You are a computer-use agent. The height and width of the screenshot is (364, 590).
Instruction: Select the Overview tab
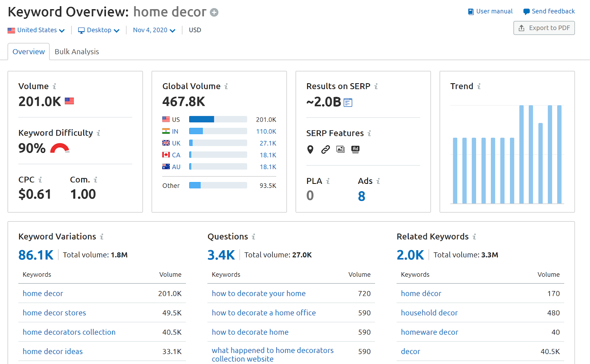(x=28, y=51)
